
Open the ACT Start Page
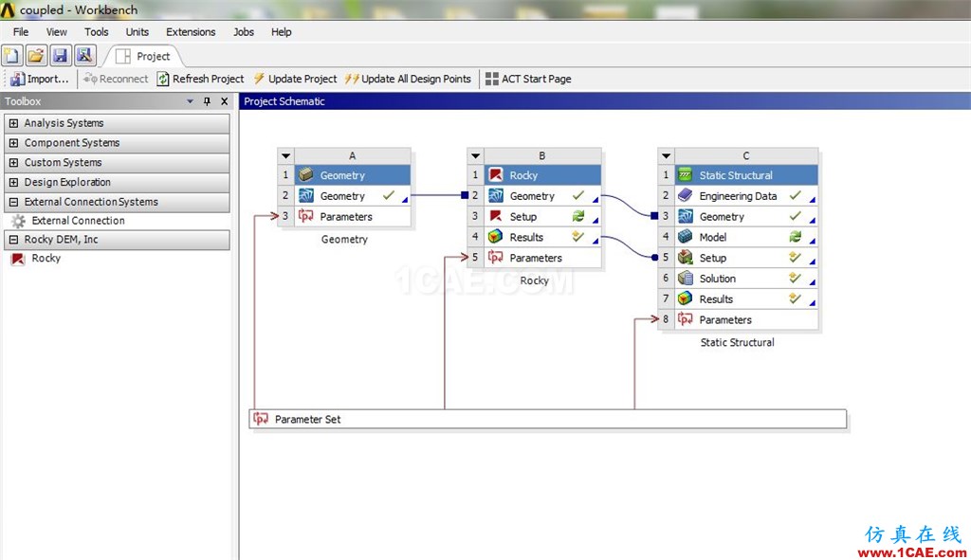pyautogui.click(x=528, y=79)
